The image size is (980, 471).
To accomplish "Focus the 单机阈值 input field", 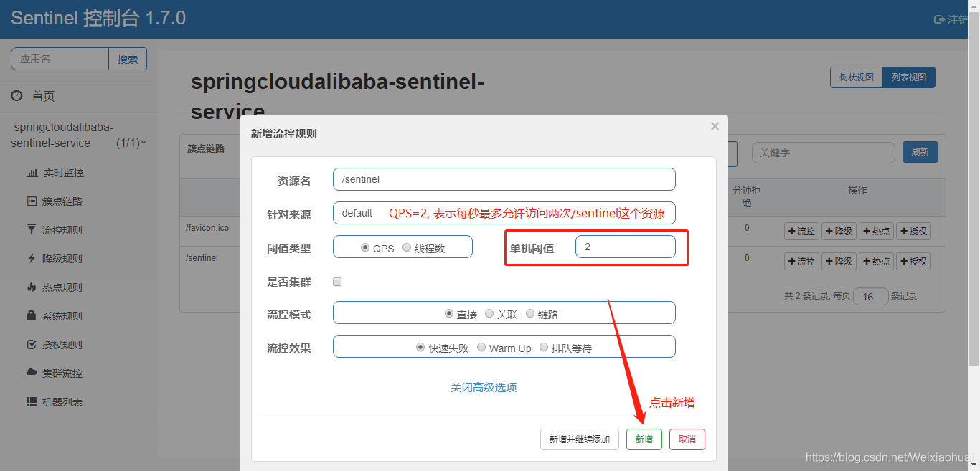I will (x=626, y=247).
